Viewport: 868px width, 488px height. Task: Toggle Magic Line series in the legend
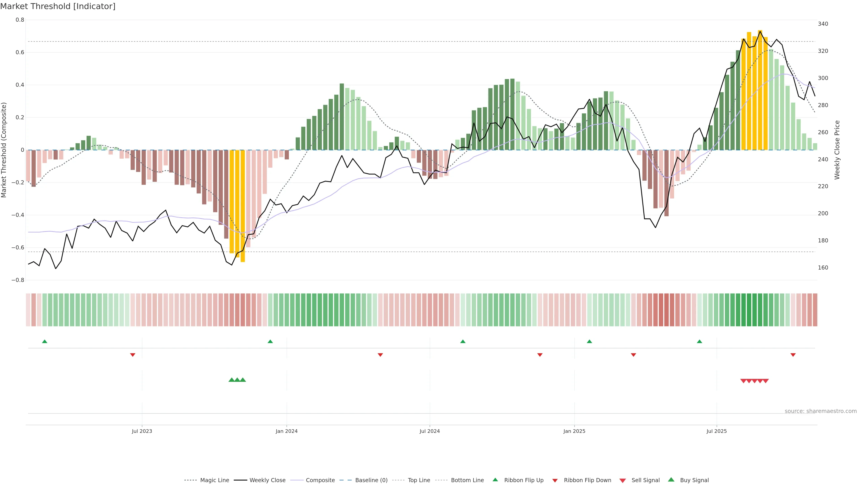point(214,480)
